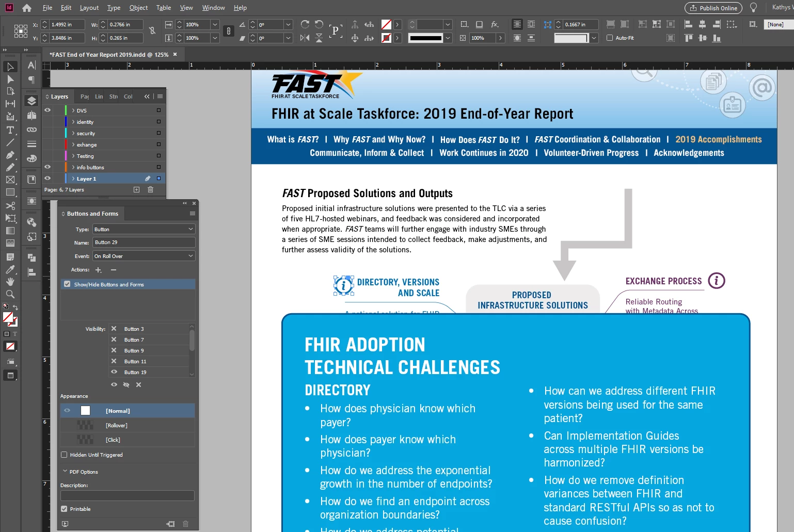Open the rotation angle dropdown
Screen dimensions: 794x532
coord(288,24)
